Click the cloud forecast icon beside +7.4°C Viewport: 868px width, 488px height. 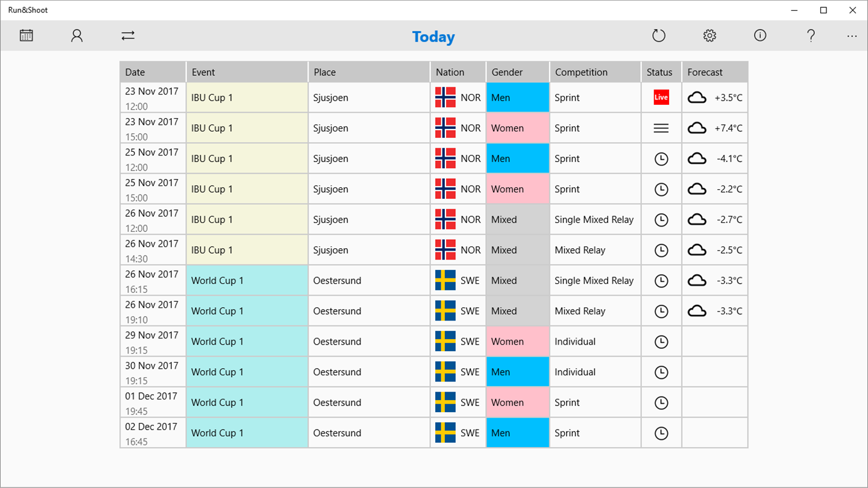(697, 128)
